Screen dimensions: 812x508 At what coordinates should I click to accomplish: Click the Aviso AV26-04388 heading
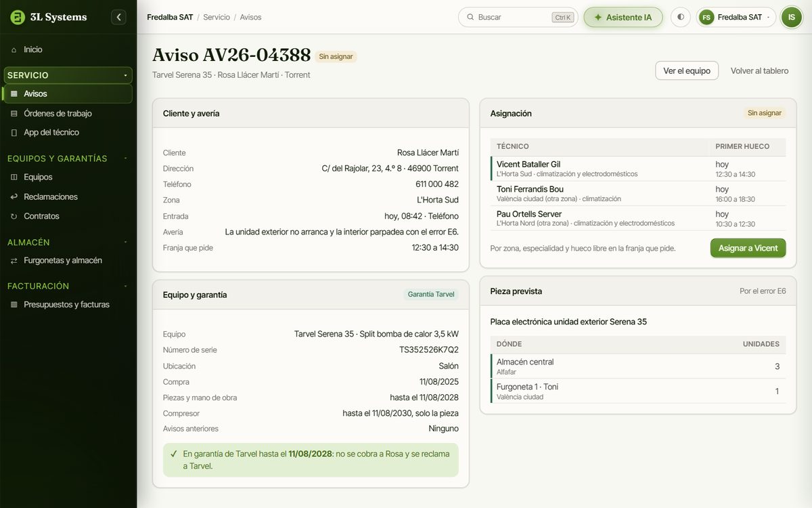pos(231,55)
